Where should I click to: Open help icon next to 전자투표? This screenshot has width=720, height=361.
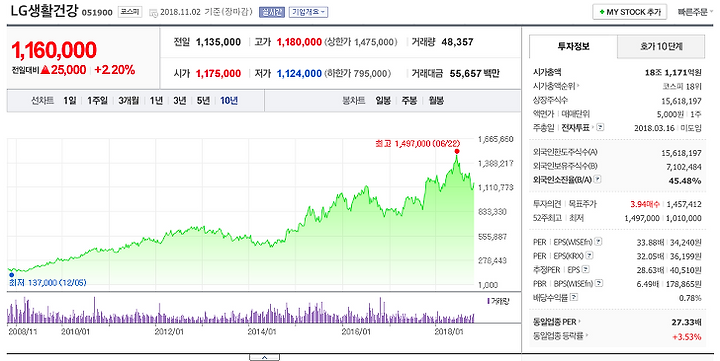click(600, 127)
